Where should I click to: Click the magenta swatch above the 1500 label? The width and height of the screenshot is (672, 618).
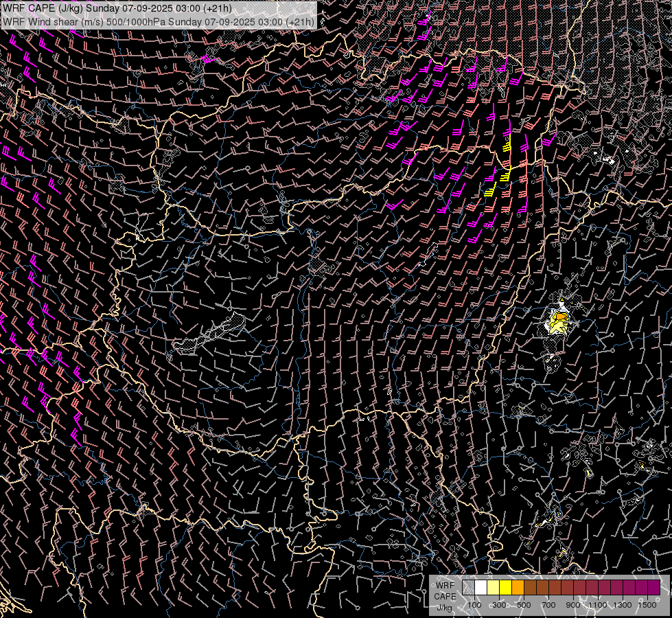654,588
